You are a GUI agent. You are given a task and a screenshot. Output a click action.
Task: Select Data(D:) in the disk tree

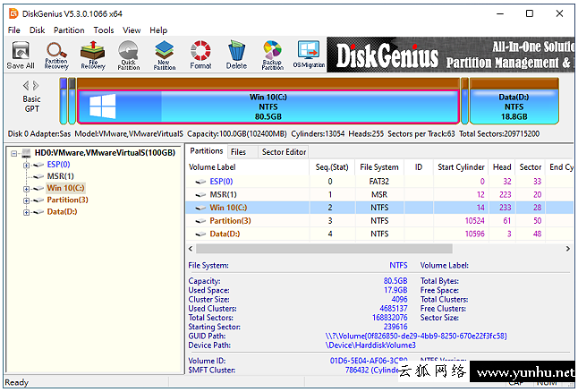(62, 212)
